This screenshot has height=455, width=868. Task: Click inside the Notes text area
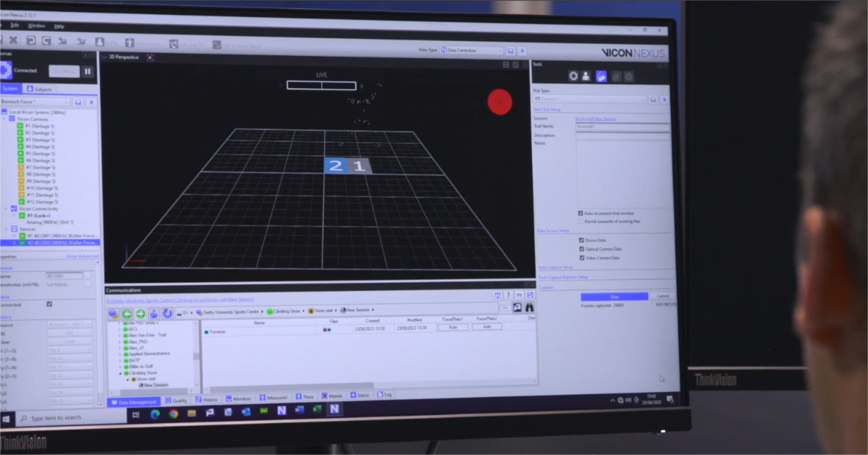point(623,174)
